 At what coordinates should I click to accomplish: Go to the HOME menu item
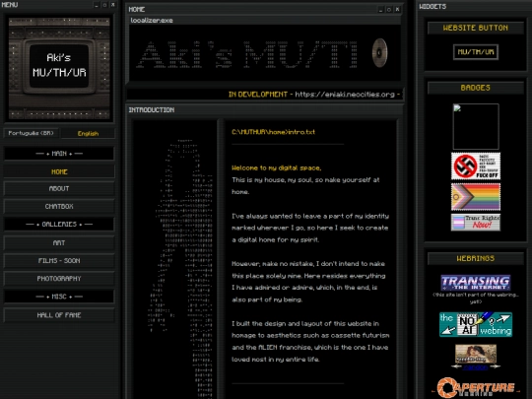pos(59,171)
